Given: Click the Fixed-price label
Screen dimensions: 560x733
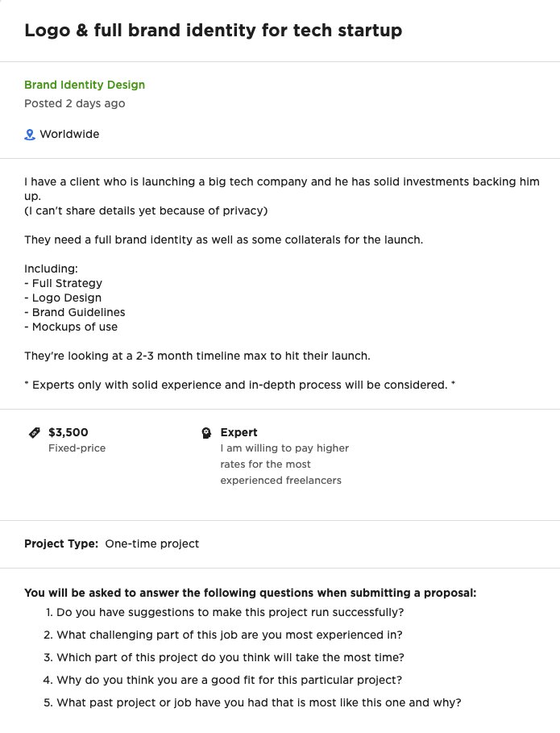Looking at the screenshot, I should (x=77, y=448).
